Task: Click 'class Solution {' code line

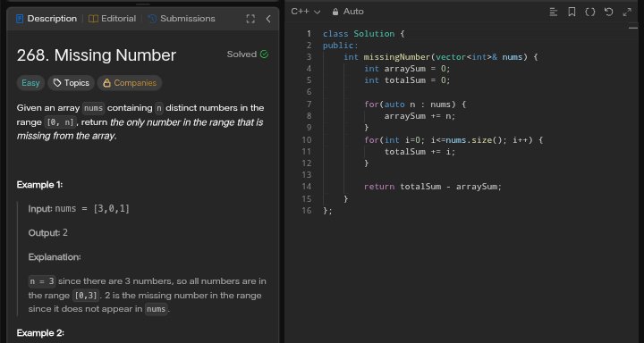Action: tap(363, 34)
